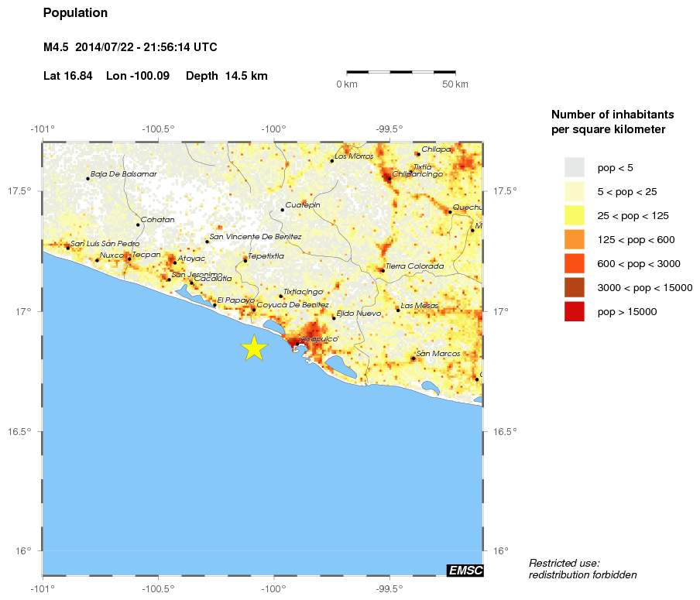Select the San Marcos city marker
700x600 pixels.
[413, 358]
